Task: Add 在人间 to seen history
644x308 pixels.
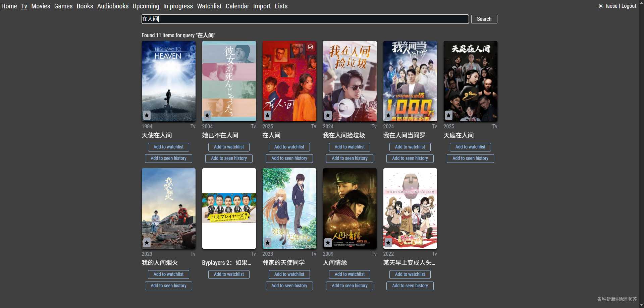Action: tap(289, 159)
